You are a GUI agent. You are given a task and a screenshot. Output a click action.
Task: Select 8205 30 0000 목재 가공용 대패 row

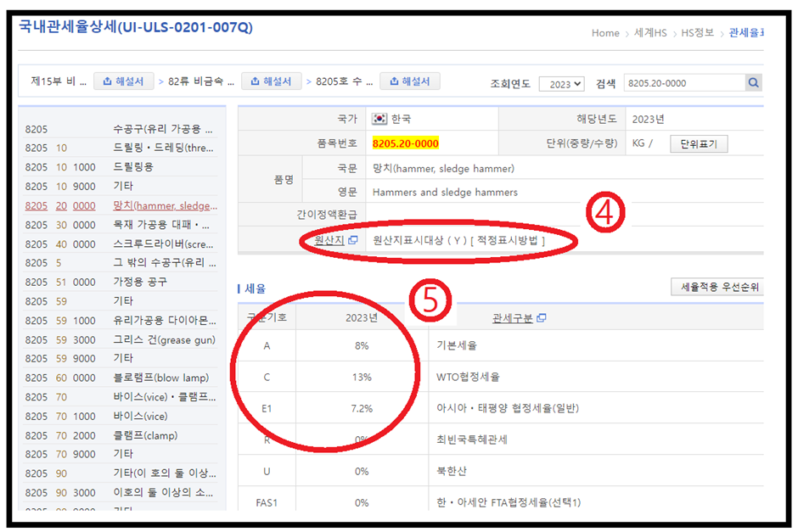click(121, 225)
